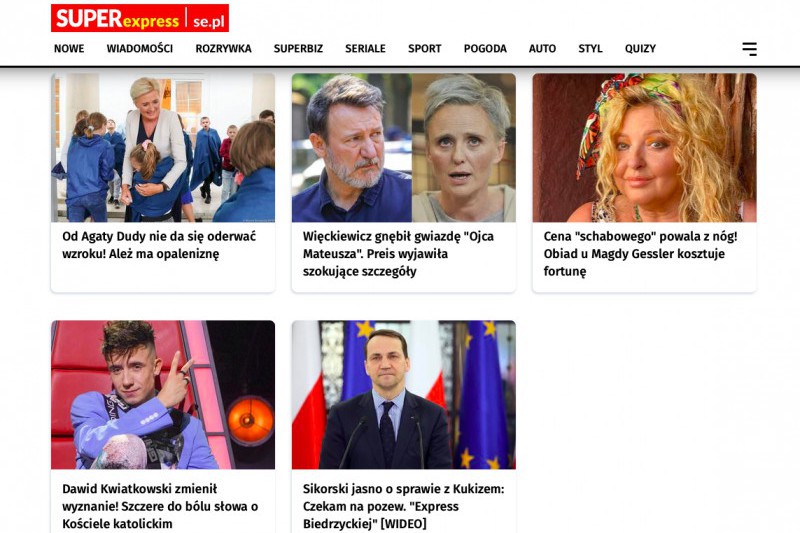This screenshot has width=800, height=533.
Task: Open the Agata Duda article photo
Action: pos(163,147)
